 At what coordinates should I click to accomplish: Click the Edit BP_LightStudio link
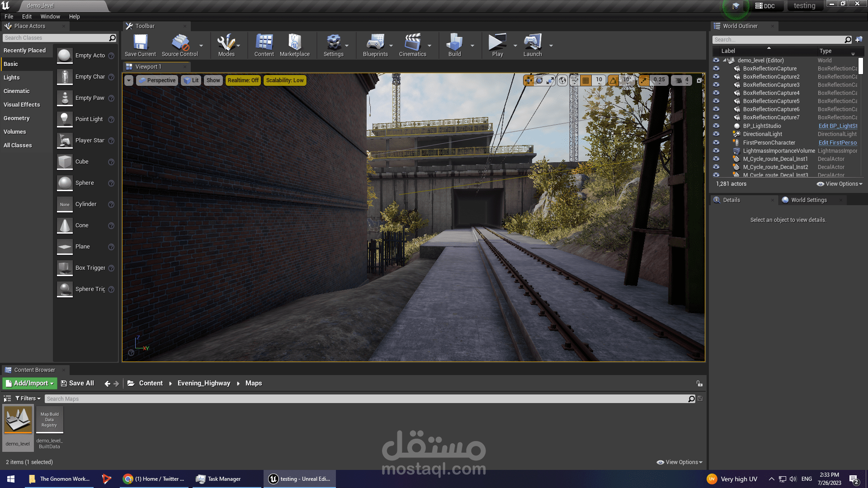point(838,126)
